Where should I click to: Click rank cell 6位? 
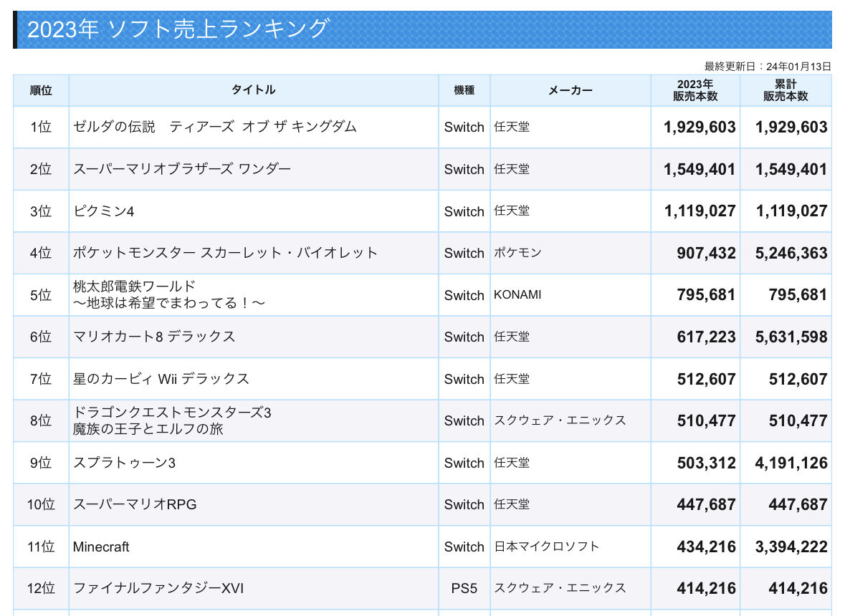click(41, 337)
